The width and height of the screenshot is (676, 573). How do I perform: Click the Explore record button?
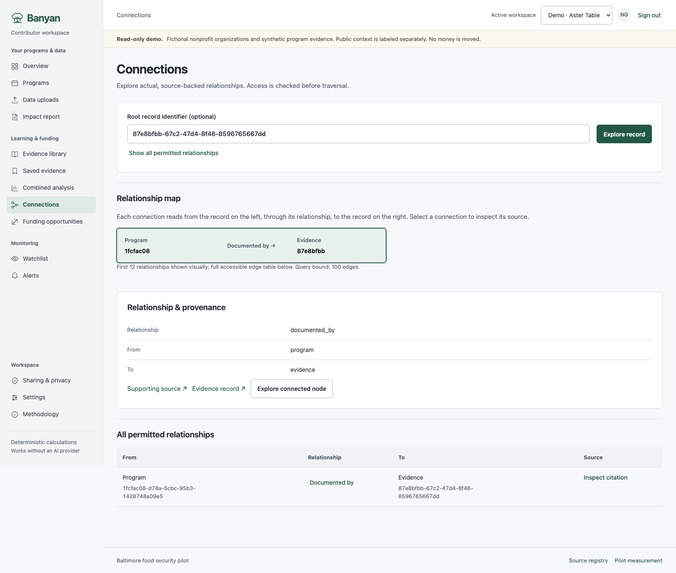(624, 134)
